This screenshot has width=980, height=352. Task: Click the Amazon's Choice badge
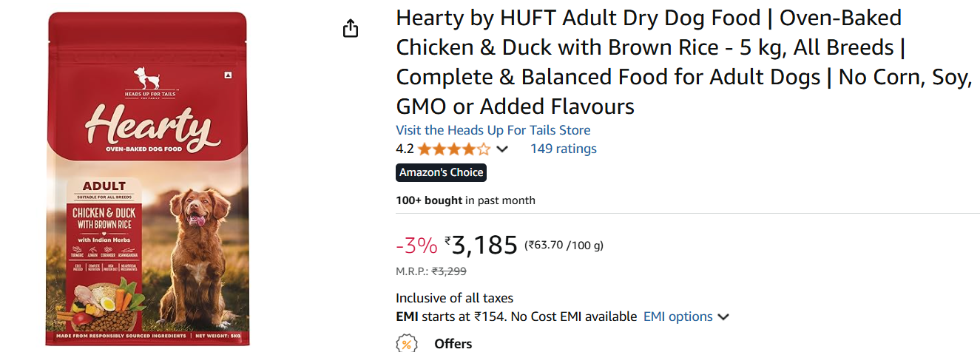tap(441, 172)
